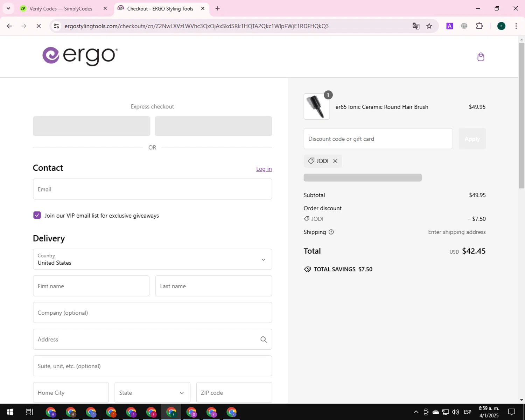Click the hair brush product thumbnail
The image size is (525, 420).
[x=317, y=106]
